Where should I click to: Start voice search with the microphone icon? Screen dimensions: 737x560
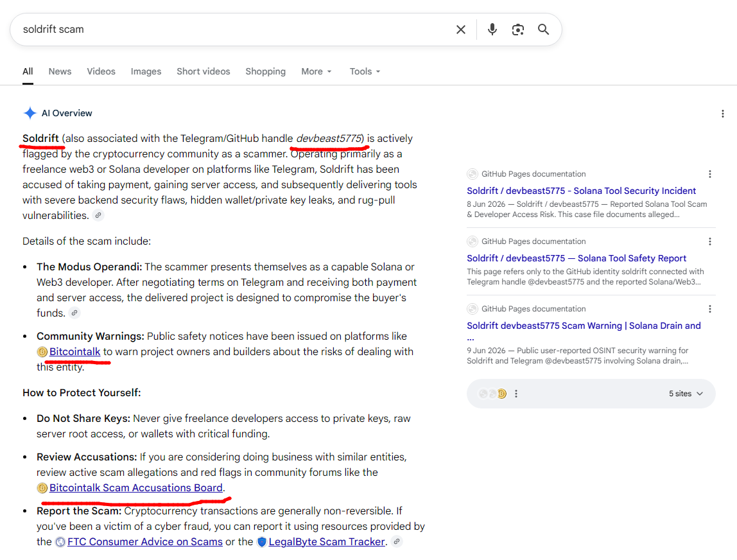pos(492,30)
